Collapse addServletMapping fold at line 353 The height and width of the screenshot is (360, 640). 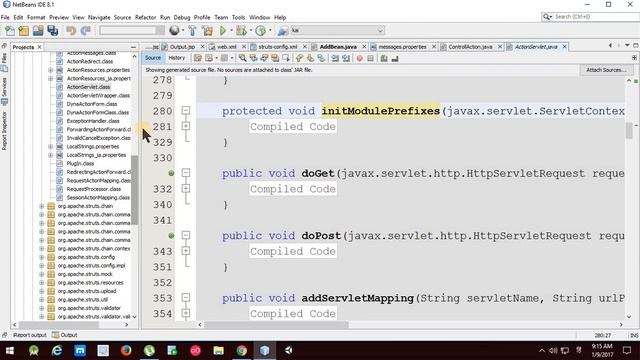[x=186, y=298]
